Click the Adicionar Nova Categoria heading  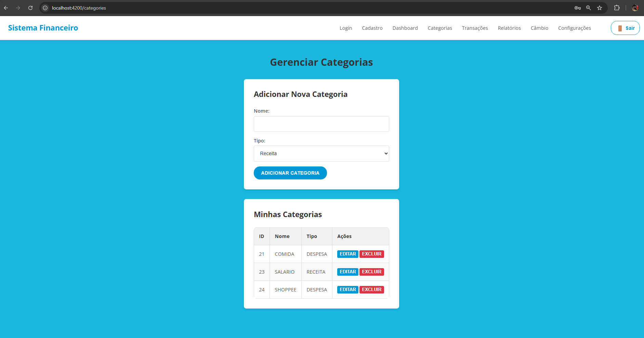[x=301, y=94]
